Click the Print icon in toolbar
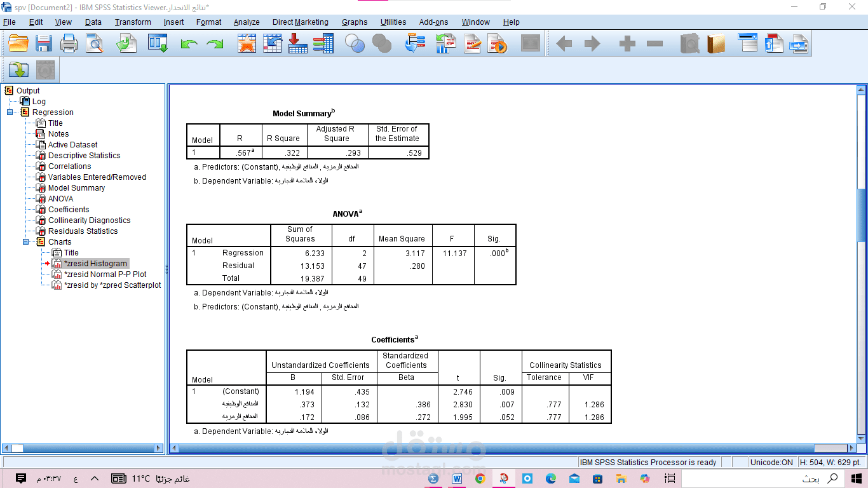 (69, 44)
